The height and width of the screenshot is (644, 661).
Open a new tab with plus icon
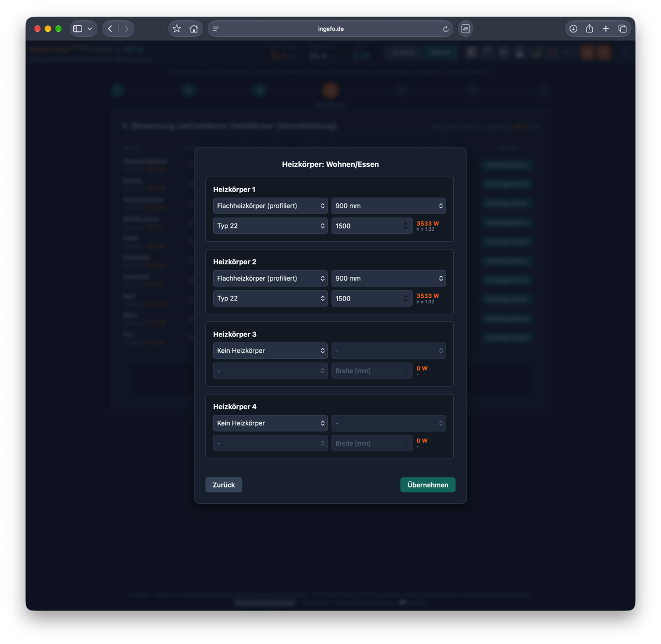click(606, 29)
